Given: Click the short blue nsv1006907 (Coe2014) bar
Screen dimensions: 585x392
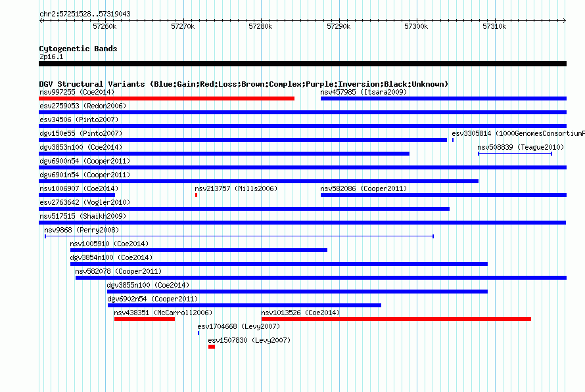Looking at the screenshot, I should [77, 195].
